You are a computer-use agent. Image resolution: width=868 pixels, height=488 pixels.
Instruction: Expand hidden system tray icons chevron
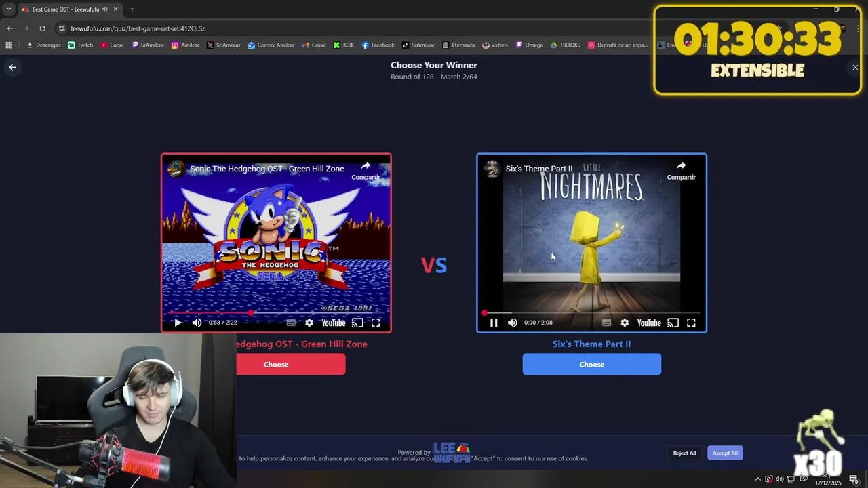(x=758, y=479)
